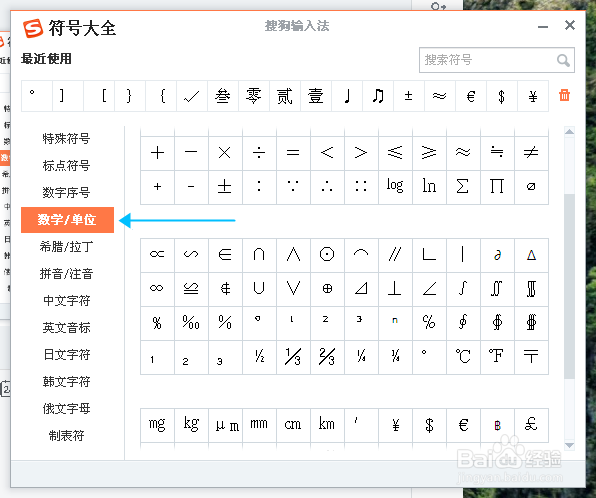Click the scrollbar up arrow

pos(569,132)
